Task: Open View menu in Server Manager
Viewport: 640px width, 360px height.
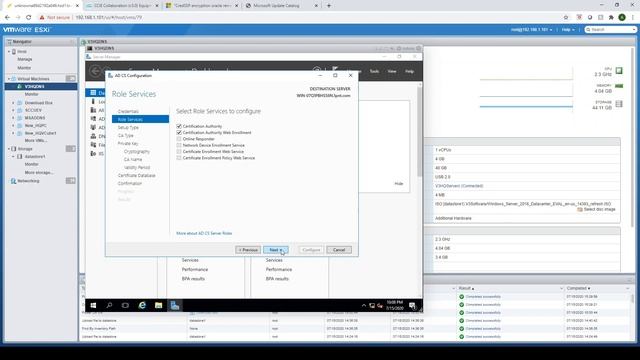Action: 392,71
